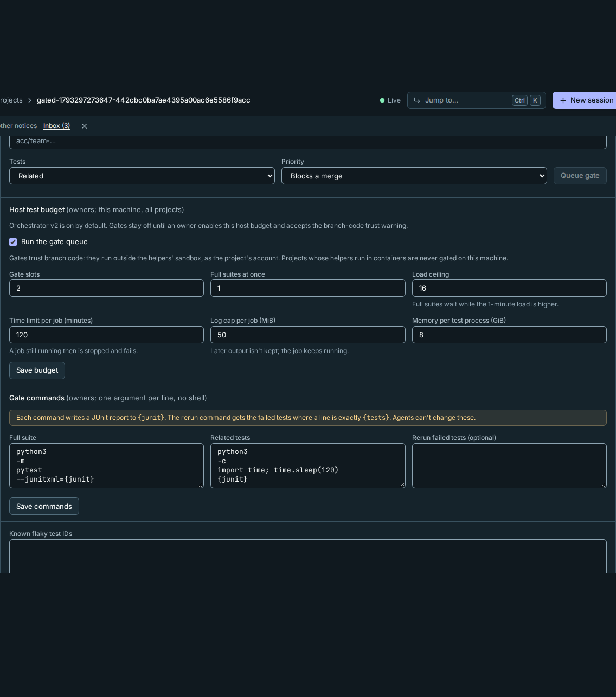
Task: Click the breadcrumb chevron after Projects
Action: point(30,100)
